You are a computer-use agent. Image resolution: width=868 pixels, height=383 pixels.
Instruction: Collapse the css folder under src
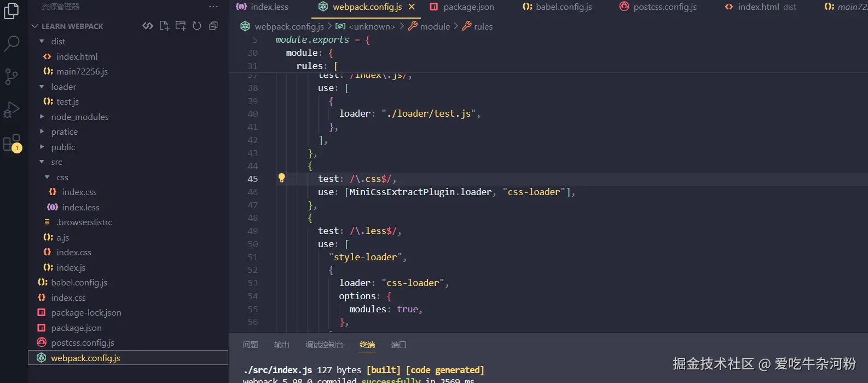[47, 178]
